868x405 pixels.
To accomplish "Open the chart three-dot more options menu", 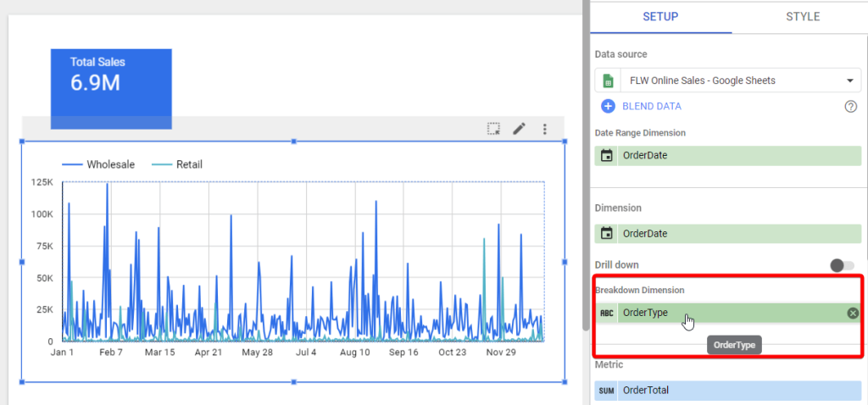I will pyautogui.click(x=545, y=129).
